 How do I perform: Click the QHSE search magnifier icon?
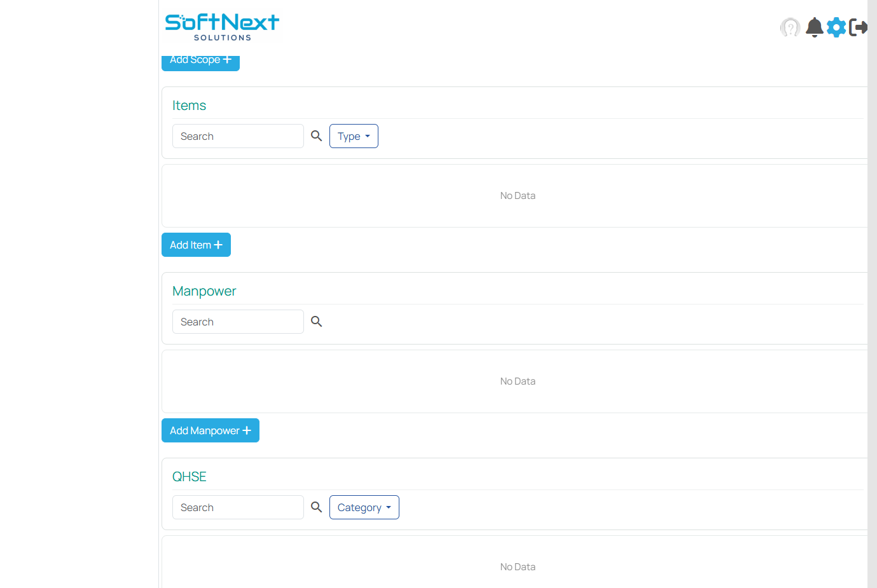point(316,507)
